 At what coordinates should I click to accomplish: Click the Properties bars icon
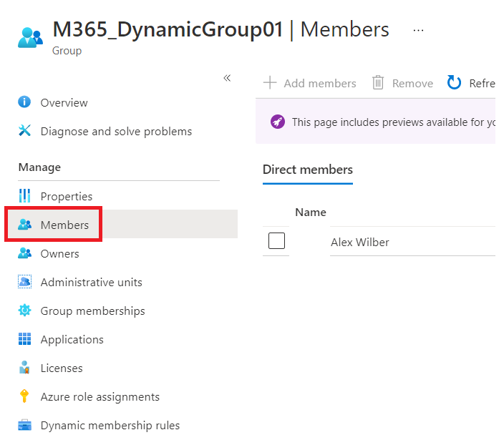(x=24, y=195)
